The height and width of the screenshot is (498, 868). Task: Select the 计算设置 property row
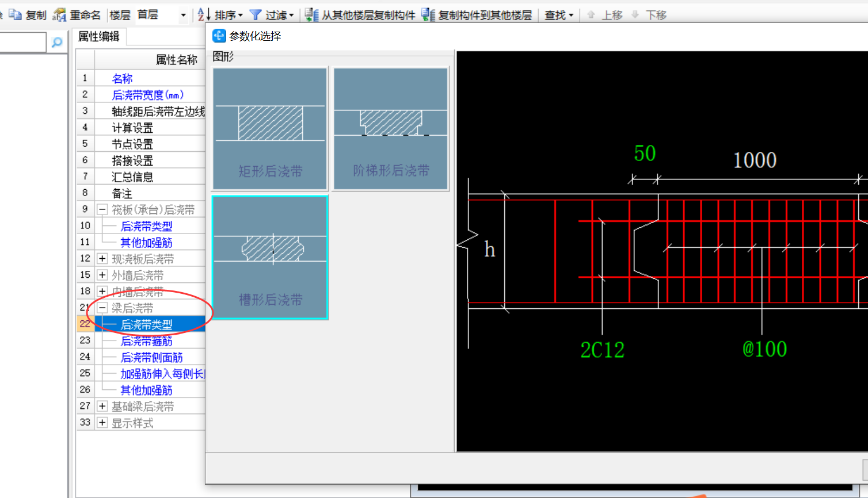tap(141, 128)
